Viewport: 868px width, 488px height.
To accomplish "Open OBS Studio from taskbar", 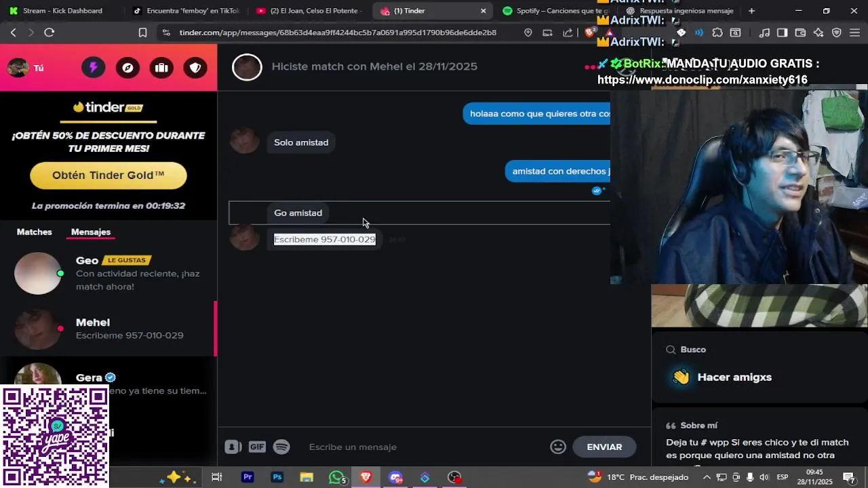I will point(454,477).
